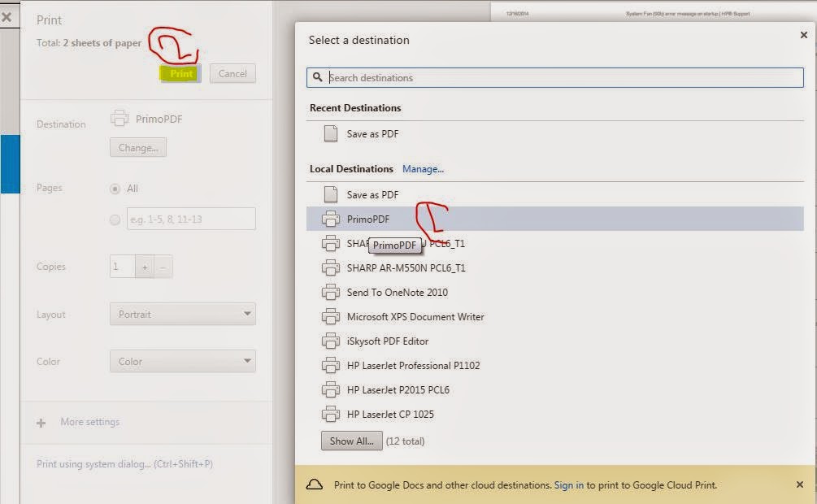Click the printer icon beside Destination PrimoPDF
Image resolution: width=817 pixels, height=504 pixels.
tap(120, 119)
